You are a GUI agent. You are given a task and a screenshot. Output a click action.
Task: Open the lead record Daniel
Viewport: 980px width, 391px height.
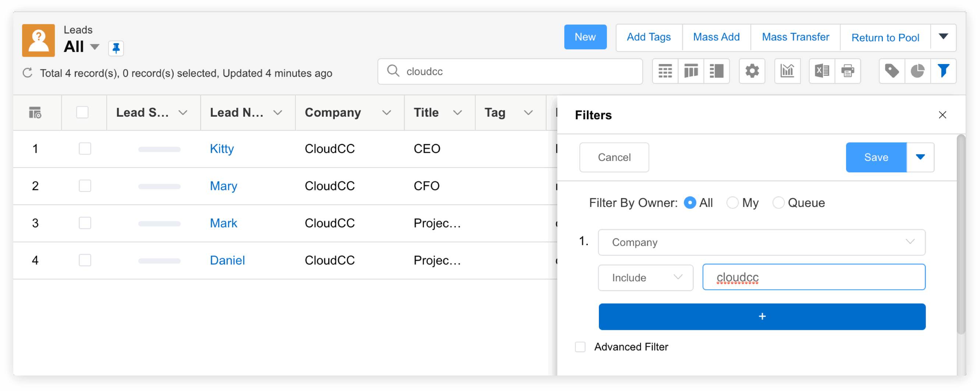[x=227, y=260]
